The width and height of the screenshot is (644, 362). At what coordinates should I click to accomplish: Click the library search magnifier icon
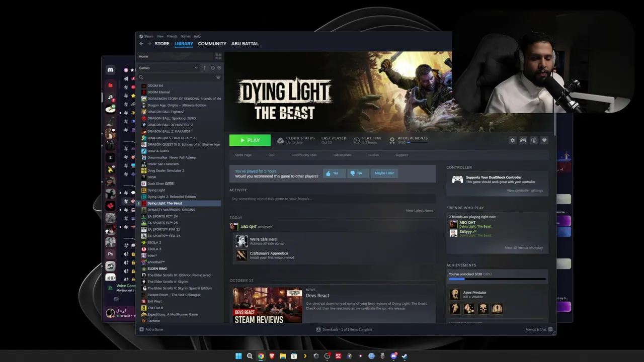pyautogui.click(x=141, y=77)
